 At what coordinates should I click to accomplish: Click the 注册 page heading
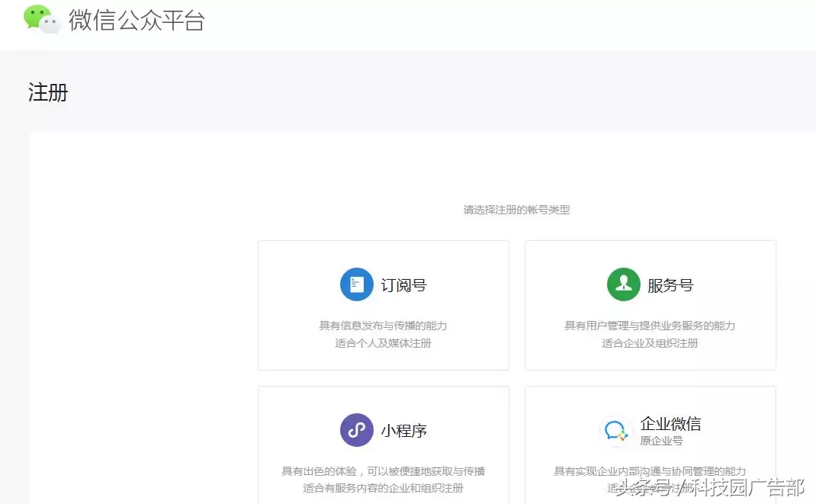(48, 92)
